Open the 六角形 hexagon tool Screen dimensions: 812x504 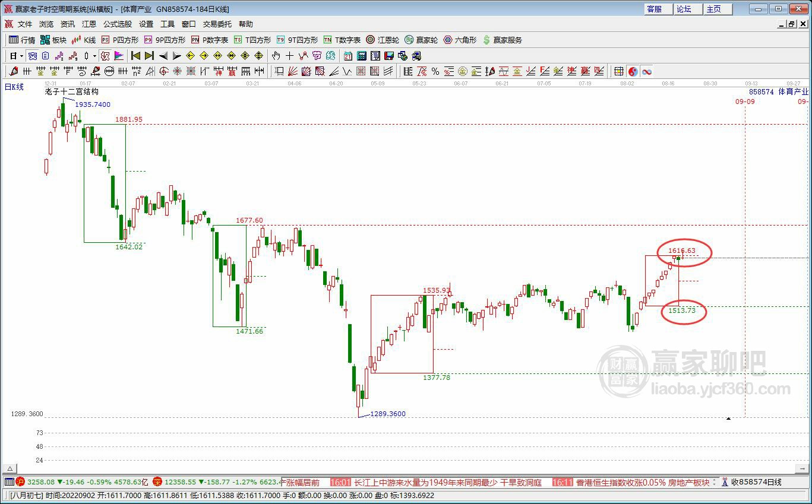point(460,40)
